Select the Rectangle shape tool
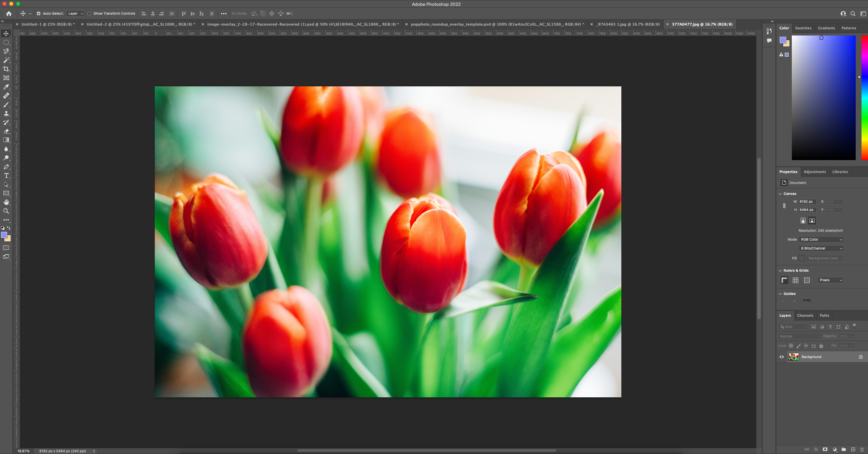This screenshot has width=868, height=454. (6, 193)
